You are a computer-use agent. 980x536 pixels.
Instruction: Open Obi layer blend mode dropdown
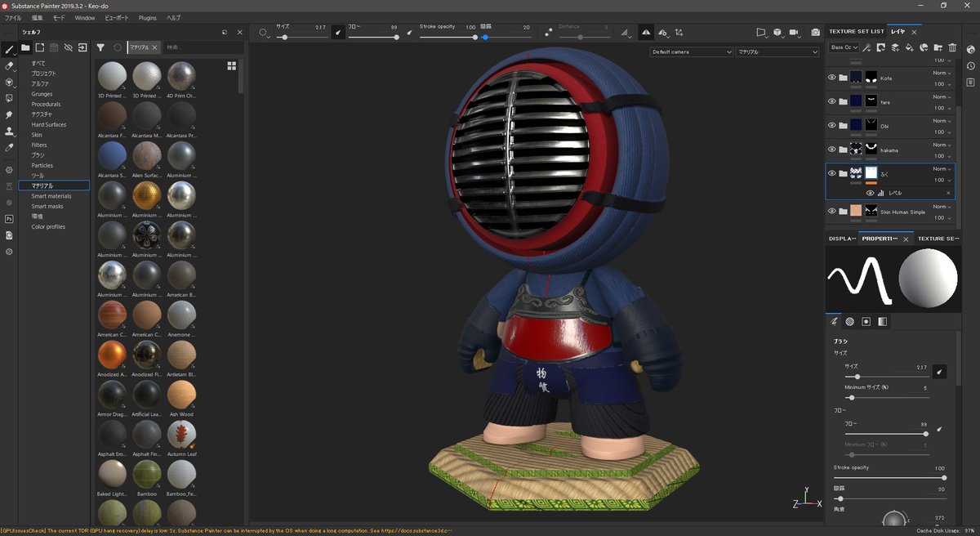tap(942, 120)
